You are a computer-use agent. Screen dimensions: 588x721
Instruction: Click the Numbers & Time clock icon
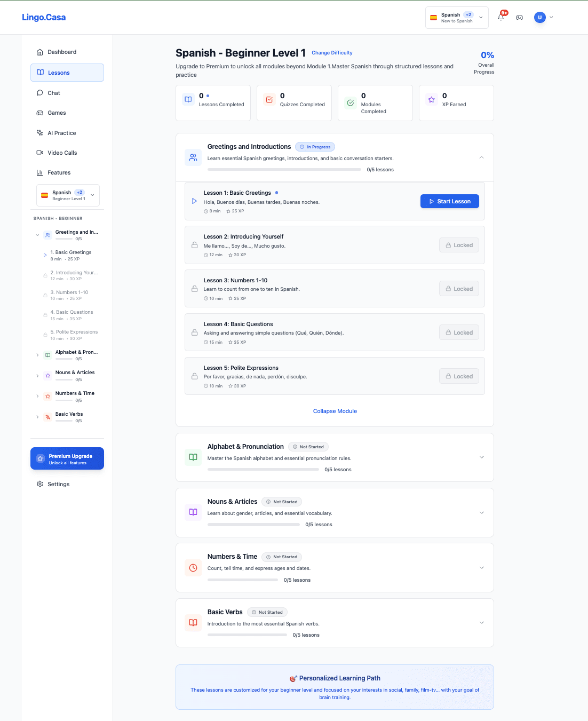pyautogui.click(x=193, y=568)
